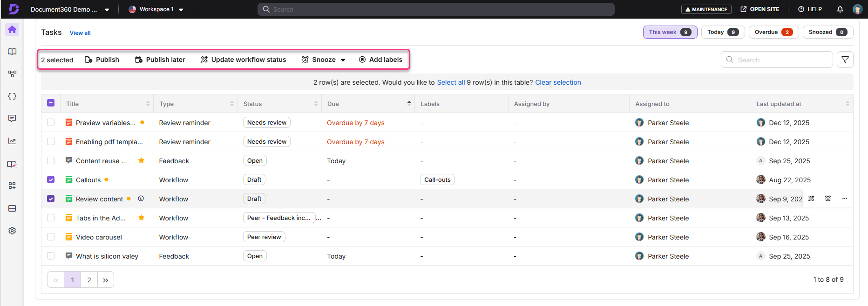
Task: Toggle the select-all header checkbox
Action: tap(51, 103)
